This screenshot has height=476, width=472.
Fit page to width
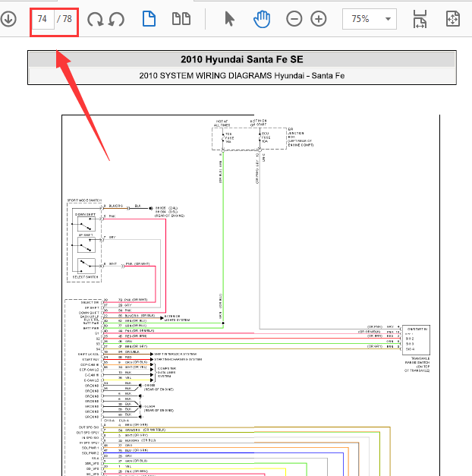pos(420,19)
